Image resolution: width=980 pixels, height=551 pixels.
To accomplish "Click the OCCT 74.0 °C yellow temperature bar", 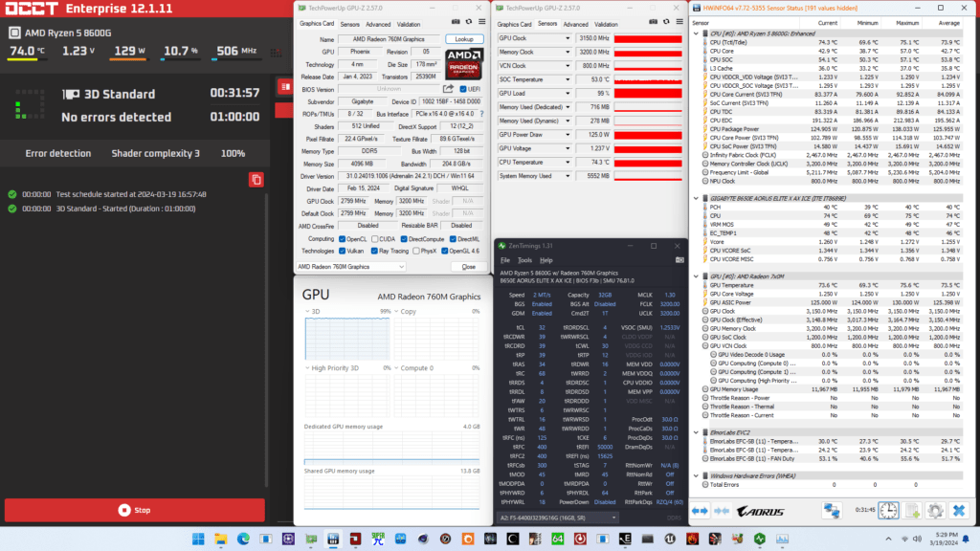I will 26,60.
